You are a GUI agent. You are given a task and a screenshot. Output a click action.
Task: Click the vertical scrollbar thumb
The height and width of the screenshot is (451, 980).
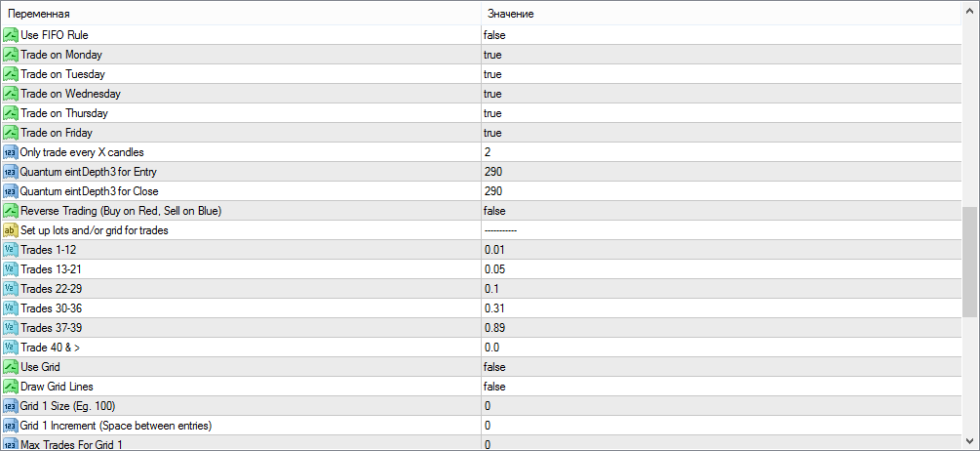[x=970, y=263]
